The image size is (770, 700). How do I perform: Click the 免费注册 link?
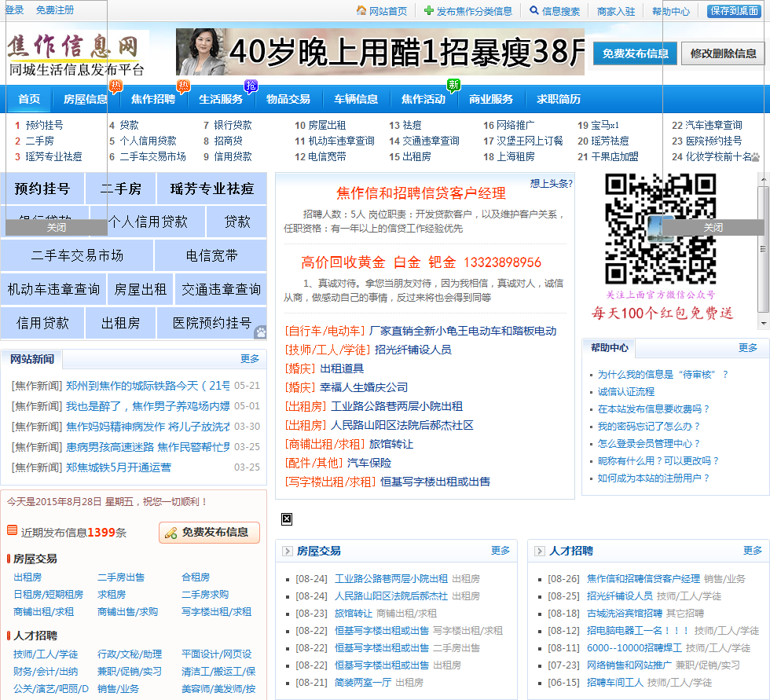click(55, 9)
